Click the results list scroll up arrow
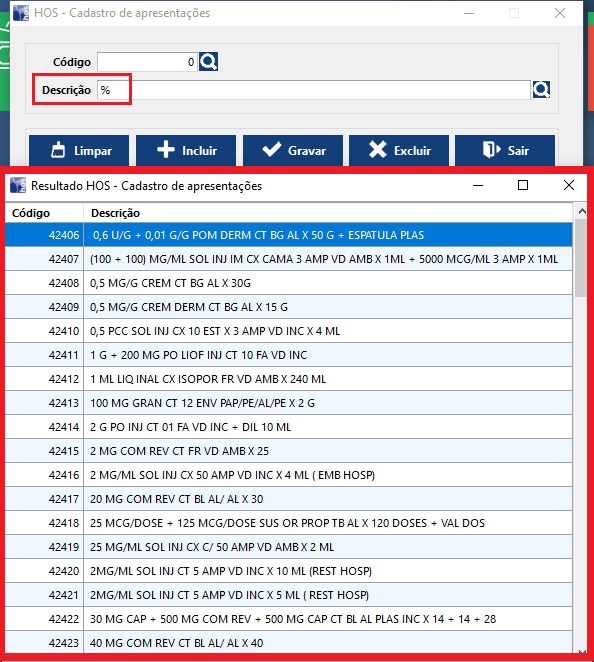This screenshot has height=662, width=594. click(582, 211)
